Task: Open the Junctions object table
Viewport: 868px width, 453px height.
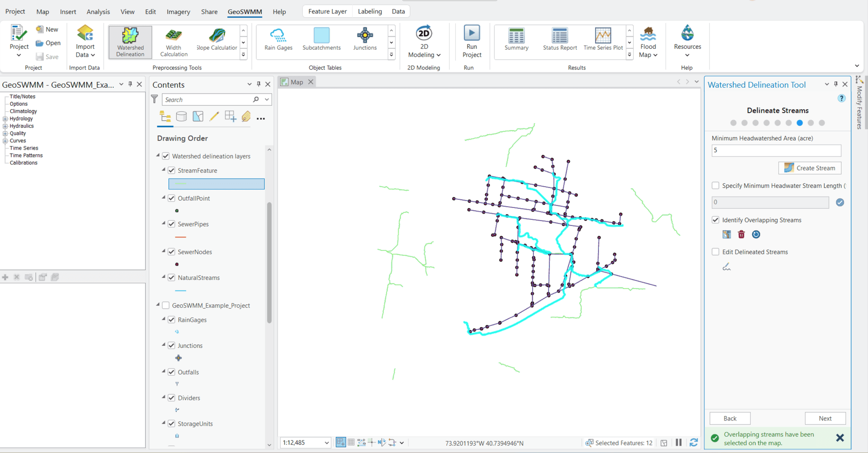Action: point(364,40)
